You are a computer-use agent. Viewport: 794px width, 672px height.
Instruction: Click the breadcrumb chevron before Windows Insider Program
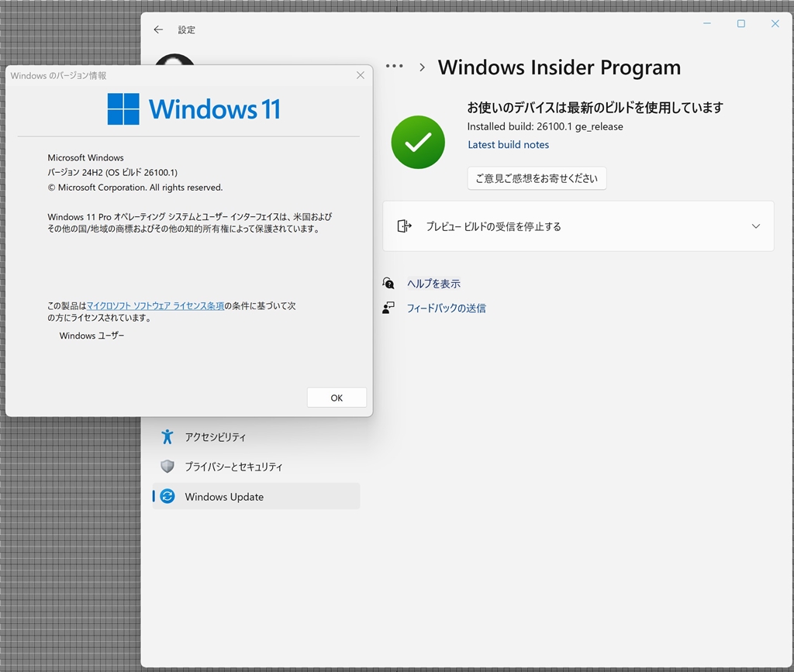[423, 67]
